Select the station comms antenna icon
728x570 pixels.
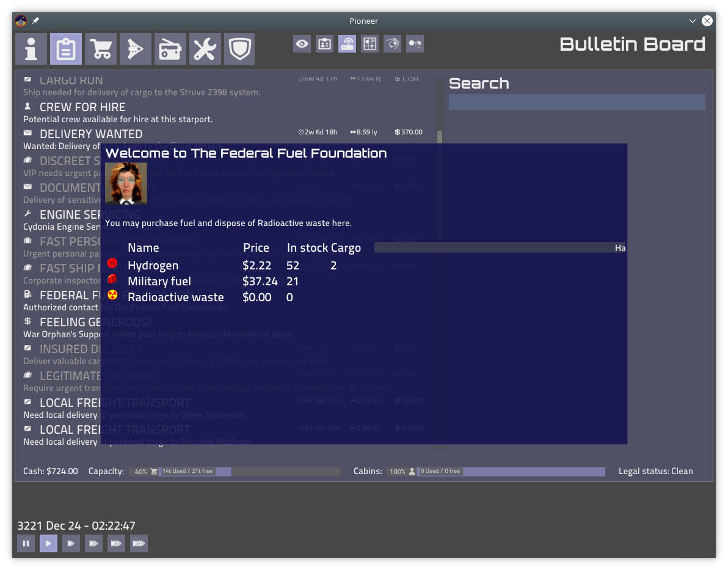[348, 44]
